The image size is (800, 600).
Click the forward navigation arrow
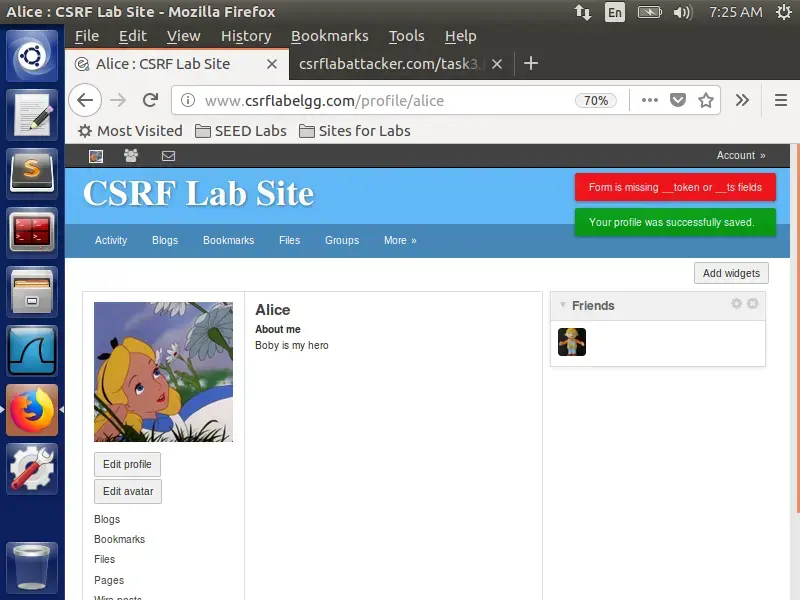[x=118, y=100]
